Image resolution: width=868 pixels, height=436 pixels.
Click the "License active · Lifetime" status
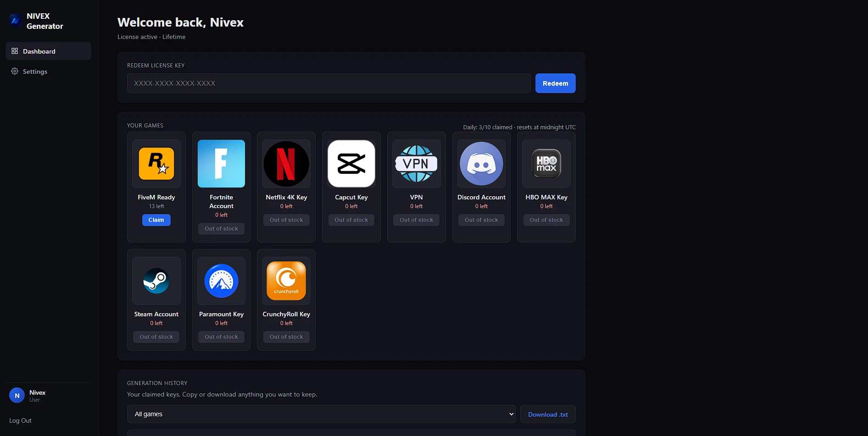[x=151, y=37]
